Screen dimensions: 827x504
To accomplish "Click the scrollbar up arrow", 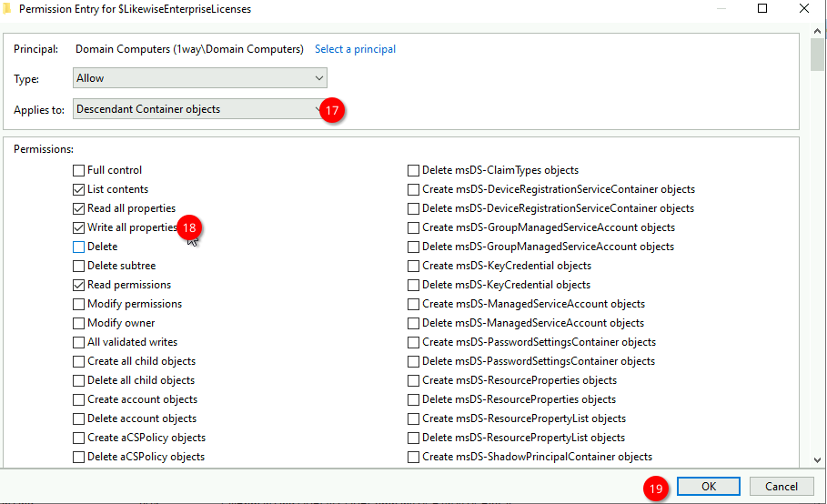I will (817, 31).
